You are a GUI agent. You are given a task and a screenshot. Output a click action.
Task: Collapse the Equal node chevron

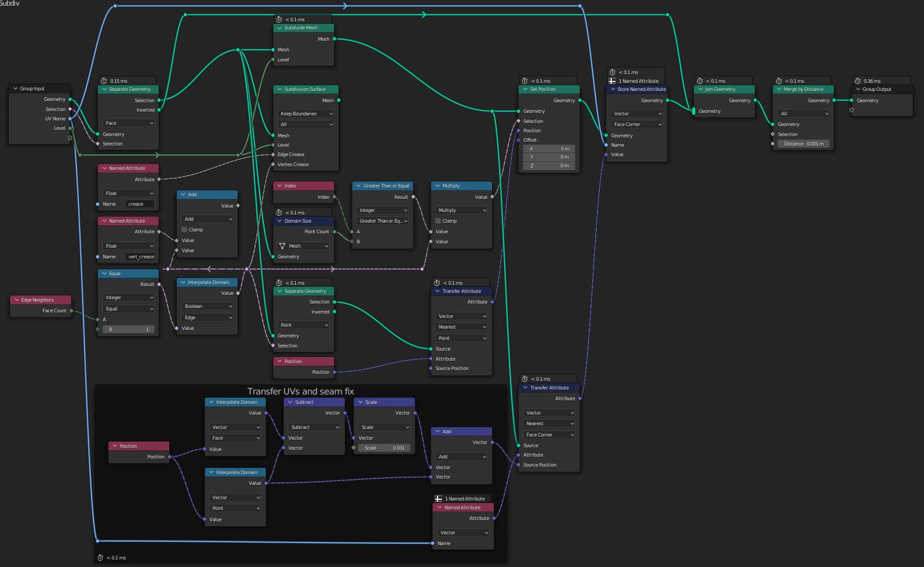coord(104,273)
